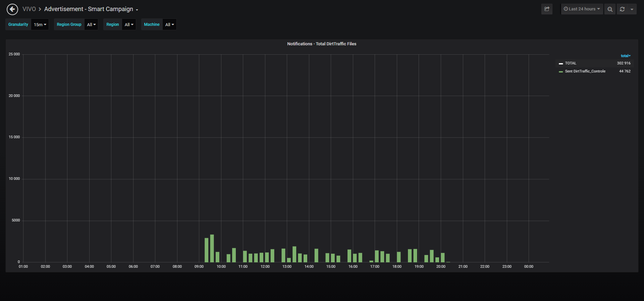Open the Region All selector
This screenshot has width=644, height=301.
(129, 24)
